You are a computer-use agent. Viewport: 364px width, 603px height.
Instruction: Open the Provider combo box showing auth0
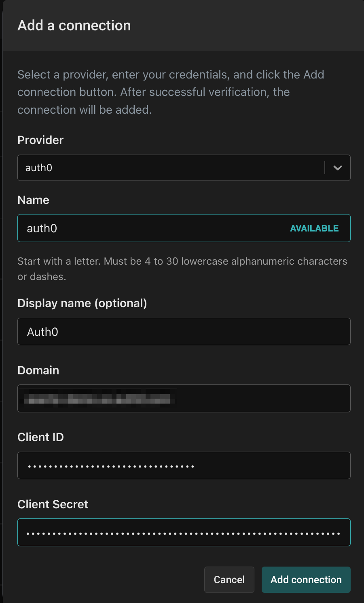(x=184, y=168)
